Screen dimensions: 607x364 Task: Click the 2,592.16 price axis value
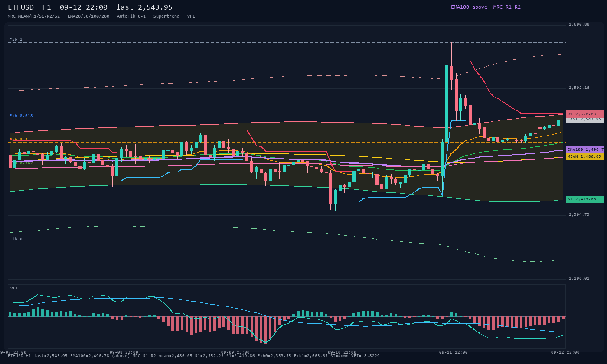point(579,88)
